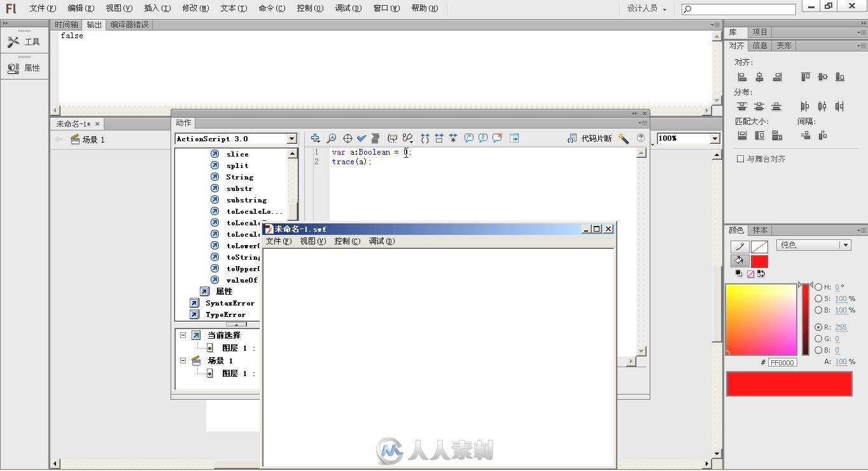Open the designer workspace dropdown
Viewport: 868px width, 471px height.
pyautogui.click(x=647, y=8)
